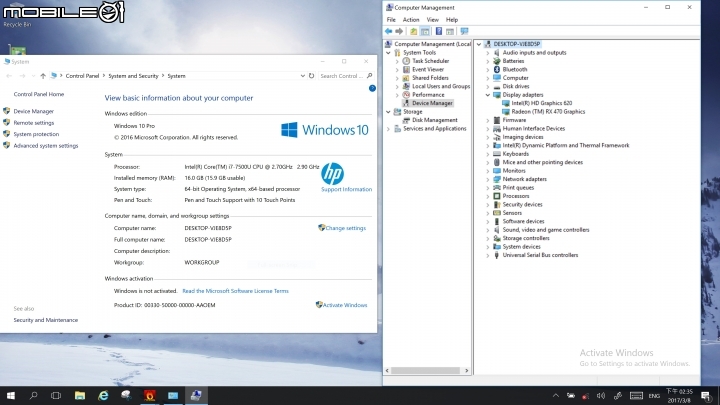Expand the Bluetooth device category
The image size is (720, 405).
(x=488, y=69)
